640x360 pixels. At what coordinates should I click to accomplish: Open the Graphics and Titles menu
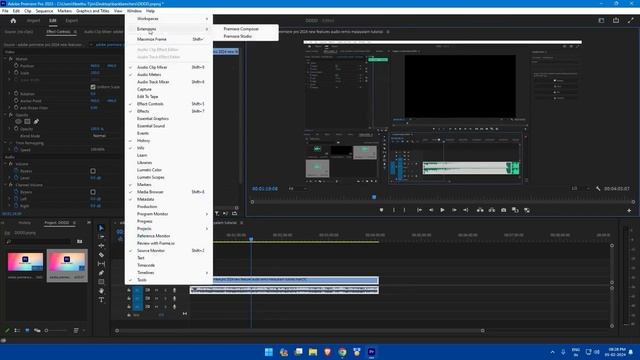93,11
